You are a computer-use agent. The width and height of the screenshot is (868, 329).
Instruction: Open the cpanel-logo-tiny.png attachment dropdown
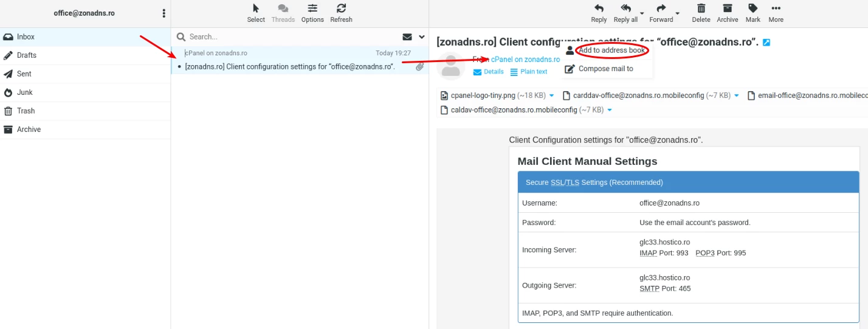tap(551, 95)
